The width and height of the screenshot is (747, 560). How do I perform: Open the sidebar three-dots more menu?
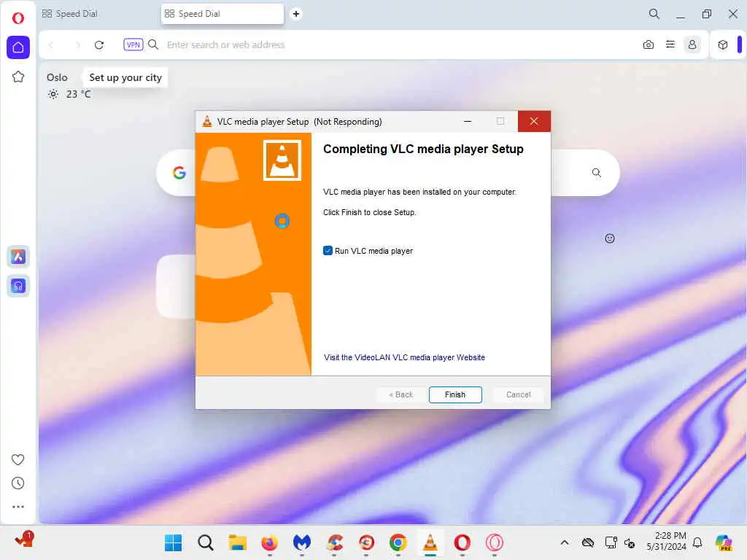coord(18,507)
